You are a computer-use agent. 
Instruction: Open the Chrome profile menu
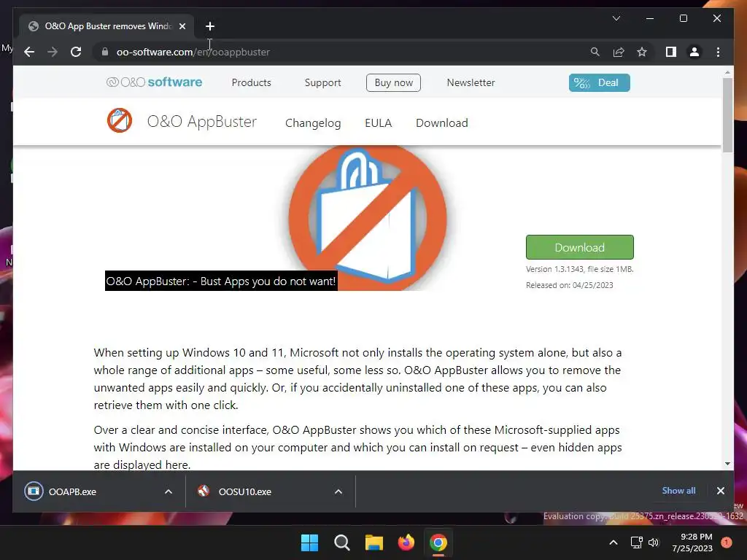click(694, 52)
